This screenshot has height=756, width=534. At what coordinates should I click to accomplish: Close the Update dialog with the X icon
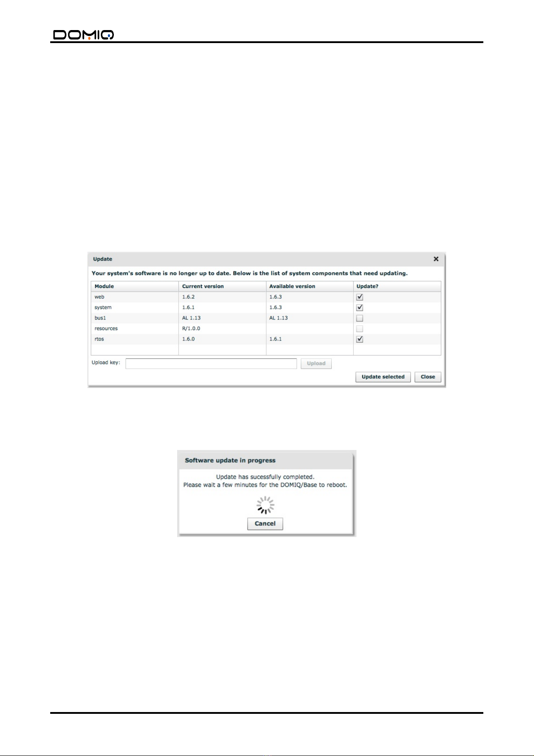(436, 259)
